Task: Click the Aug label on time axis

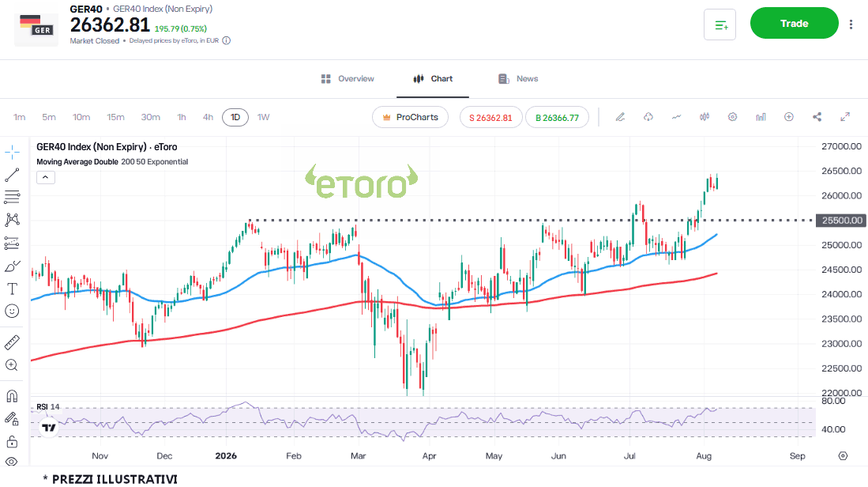Action: click(704, 456)
